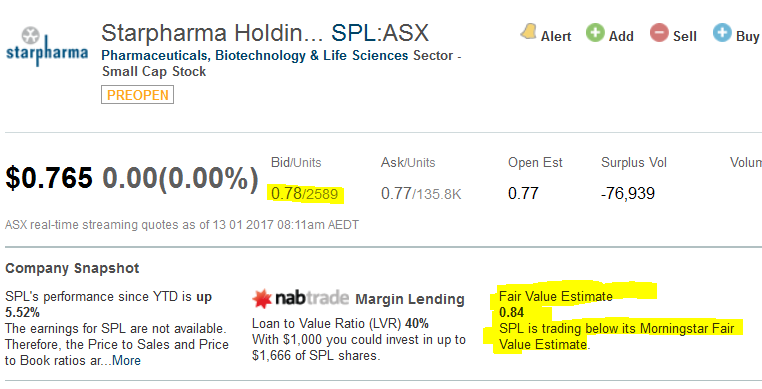
Task: Click the Open Est value 0.77
Action: 523,194
